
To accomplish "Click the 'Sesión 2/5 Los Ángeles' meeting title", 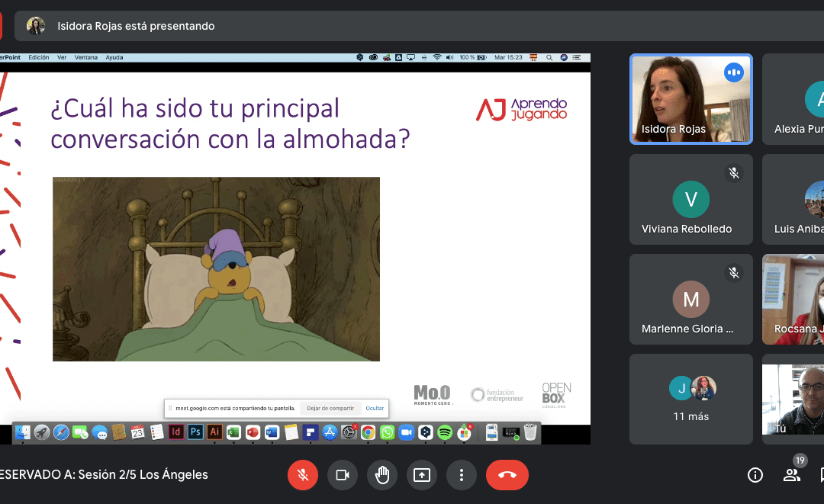I will (143, 474).
